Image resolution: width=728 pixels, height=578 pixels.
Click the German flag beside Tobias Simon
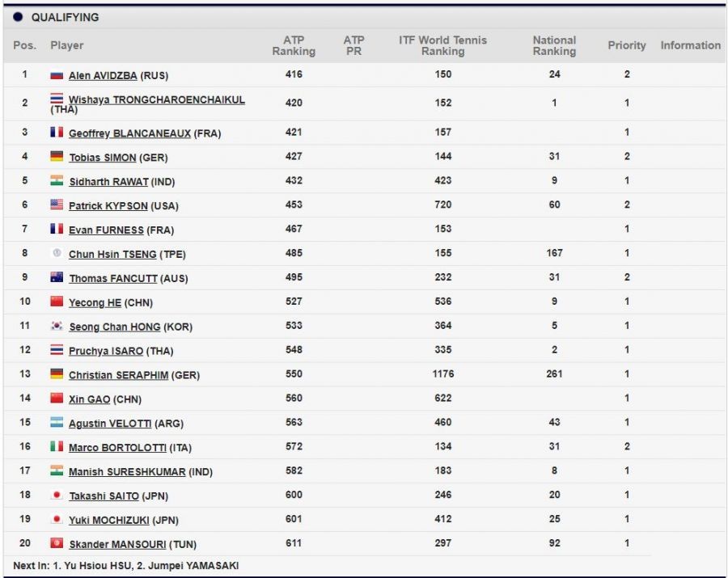pos(57,157)
